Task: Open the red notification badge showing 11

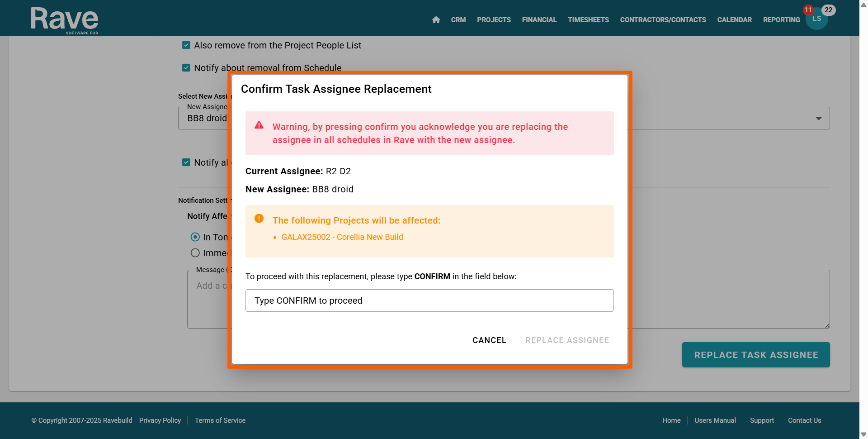Action: (808, 10)
